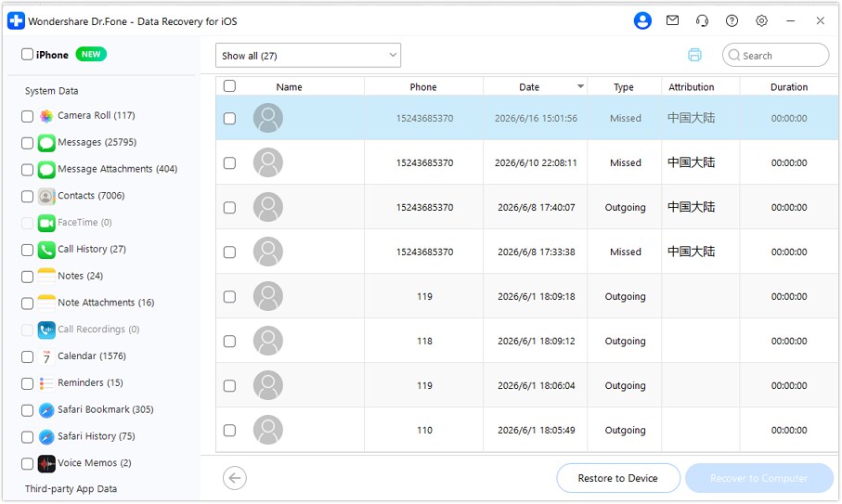Click the Reminders list icon
842x504 pixels.
pyautogui.click(x=46, y=383)
